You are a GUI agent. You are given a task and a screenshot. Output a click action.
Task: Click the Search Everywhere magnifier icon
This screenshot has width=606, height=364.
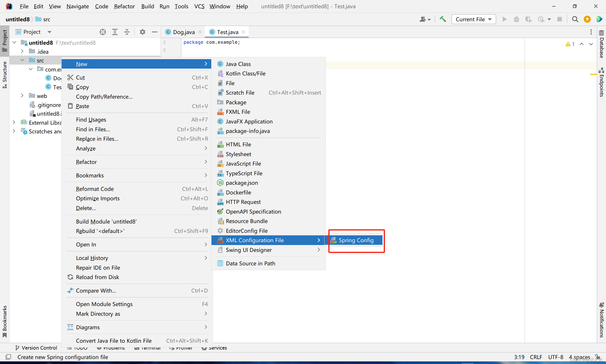(x=575, y=19)
